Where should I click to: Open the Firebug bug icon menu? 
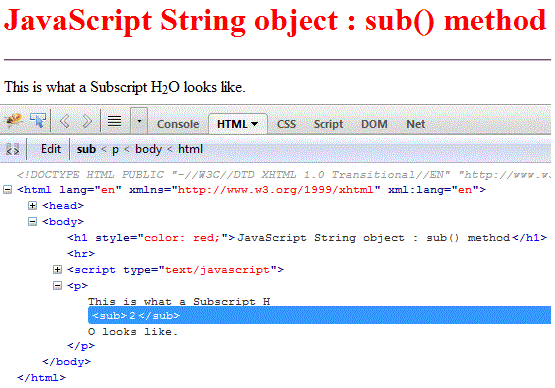13,121
